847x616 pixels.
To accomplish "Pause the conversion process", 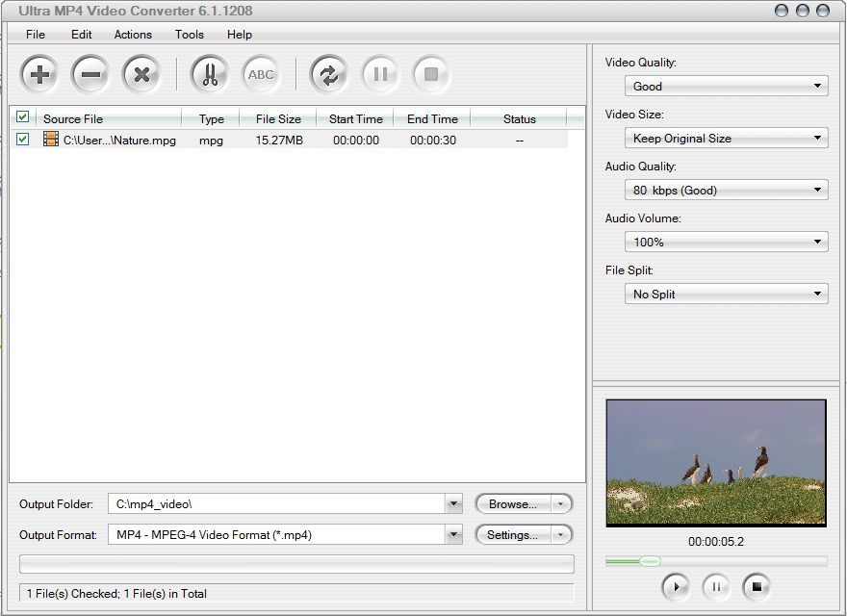I will (x=380, y=74).
